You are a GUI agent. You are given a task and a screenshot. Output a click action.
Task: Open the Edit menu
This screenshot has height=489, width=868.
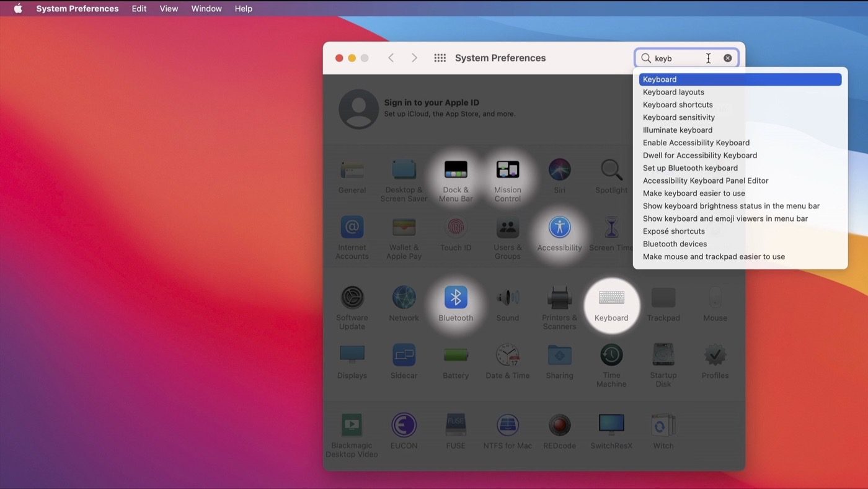pyautogui.click(x=139, y=9)
